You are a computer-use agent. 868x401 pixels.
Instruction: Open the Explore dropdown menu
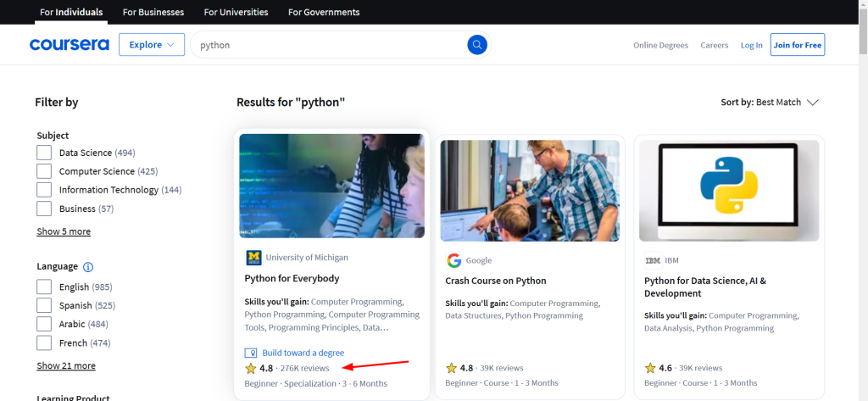click(x=152, y=45)
